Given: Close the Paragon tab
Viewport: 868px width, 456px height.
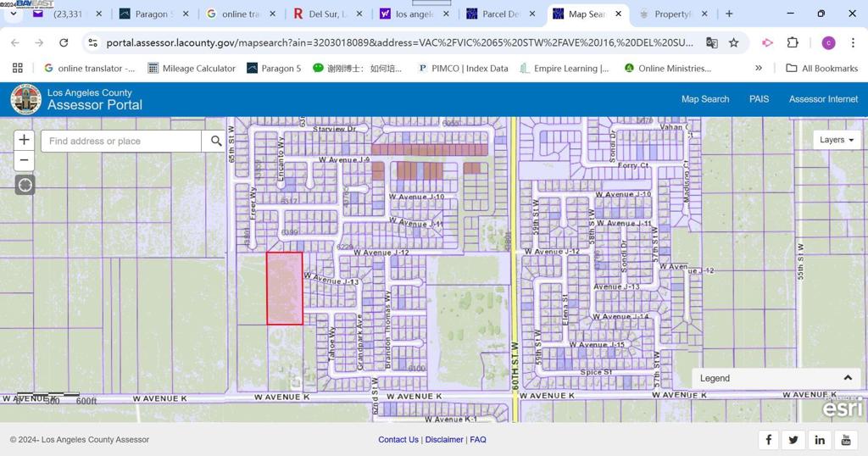Looking at the screenshot, I should [x=186, y=14].
